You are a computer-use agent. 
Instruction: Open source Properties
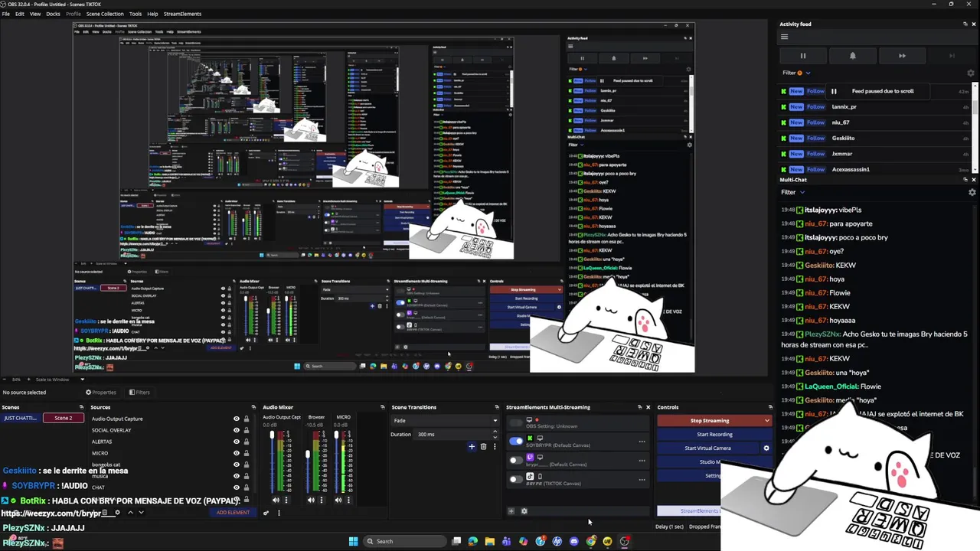pos(100,393)
